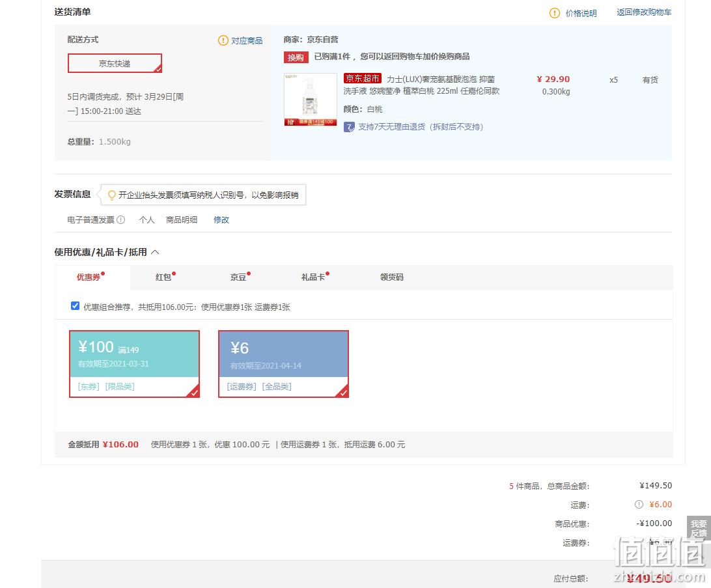Deselect the ¥100 满149 coupon
711x588 pixels.
coord(134,363)
